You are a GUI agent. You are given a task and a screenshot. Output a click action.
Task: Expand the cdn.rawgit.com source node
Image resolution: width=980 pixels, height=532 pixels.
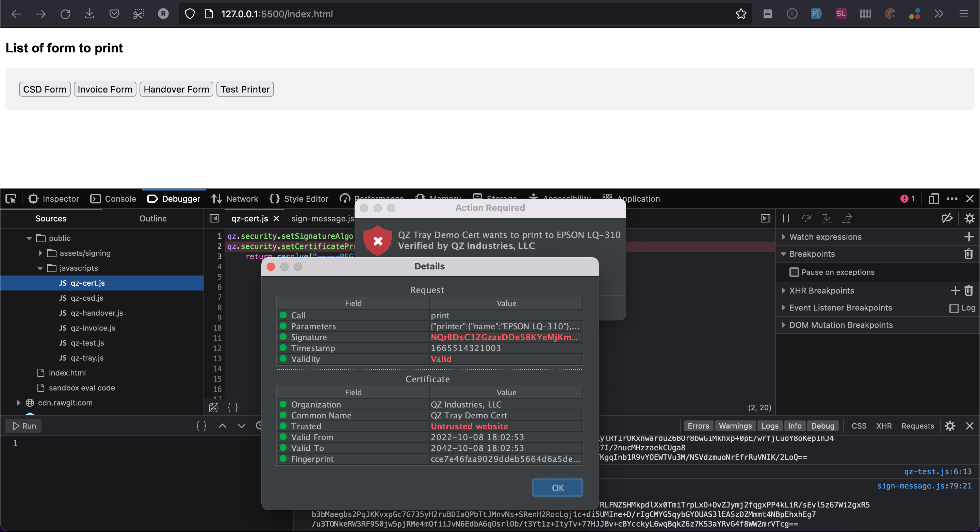point(18,403)
